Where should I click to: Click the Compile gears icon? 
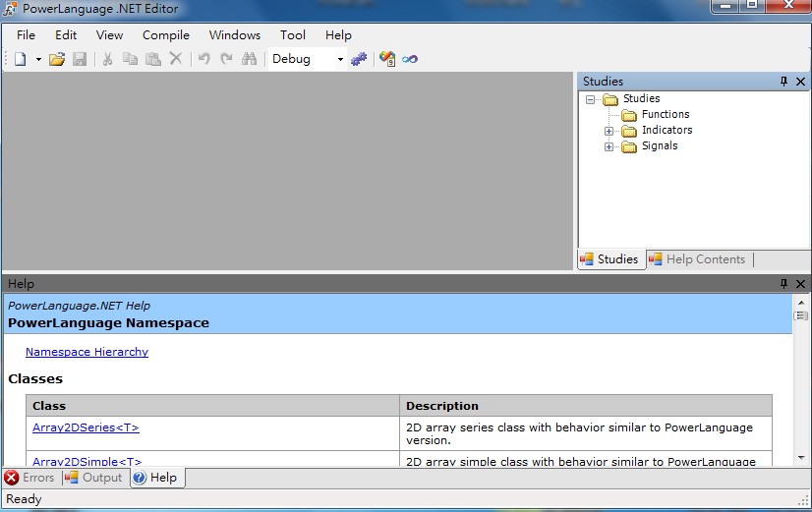click(359, 59)
